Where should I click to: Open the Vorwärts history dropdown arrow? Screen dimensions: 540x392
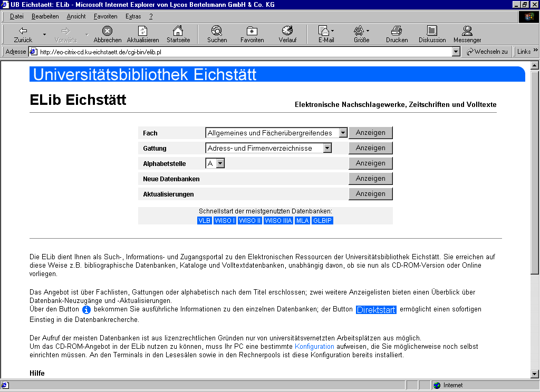(x=87, y=34)
